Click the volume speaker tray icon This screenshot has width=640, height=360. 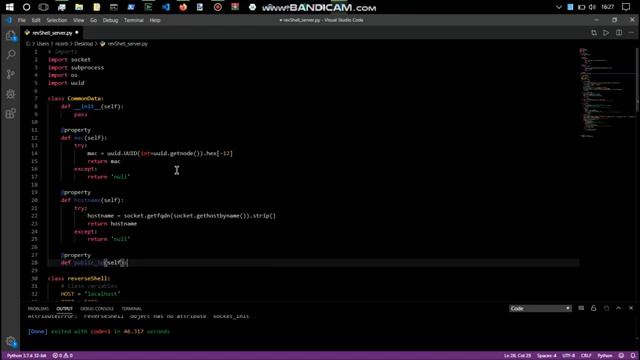point(593,7)
